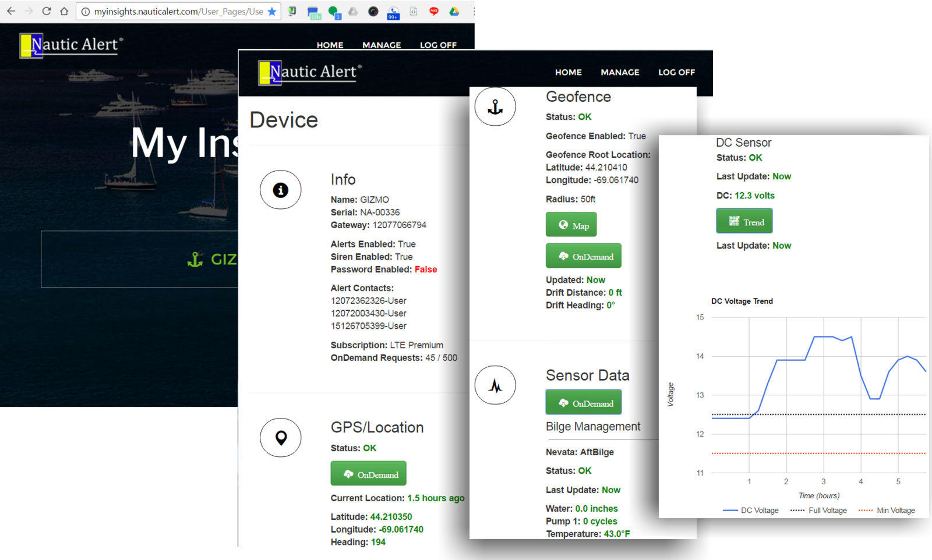
Task: Click the browser forward arrow
Action: [29, 11]
